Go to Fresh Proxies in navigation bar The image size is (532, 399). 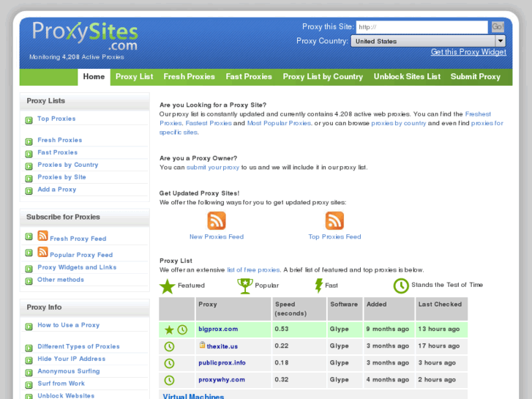click(190, 77)
